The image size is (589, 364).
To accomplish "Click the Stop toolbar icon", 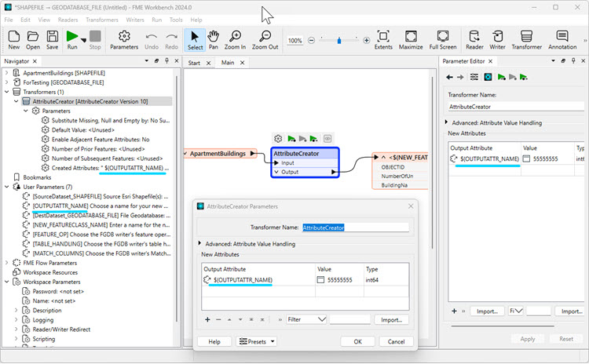I will coord(95,40).
